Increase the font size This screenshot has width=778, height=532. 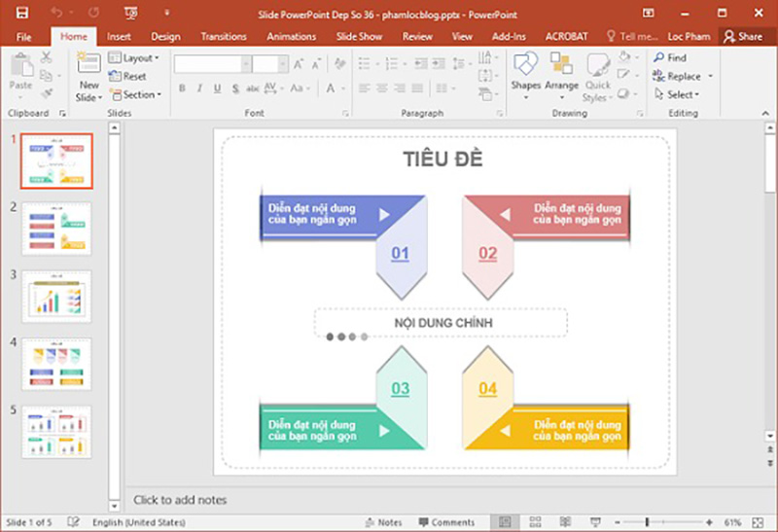click(x=299, y=64)
